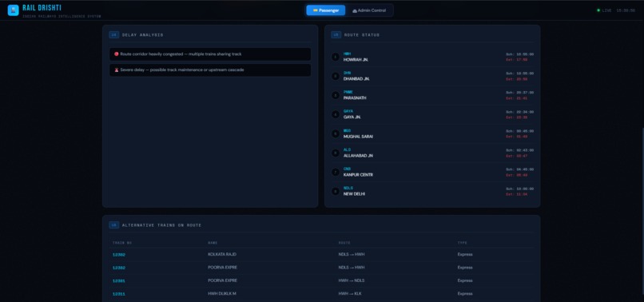The width and height of the screenshot is (644, 302).
Task: Click the 04 badge beside Delay Analysis
Action: pyautogui.click(x=113, y=35)
